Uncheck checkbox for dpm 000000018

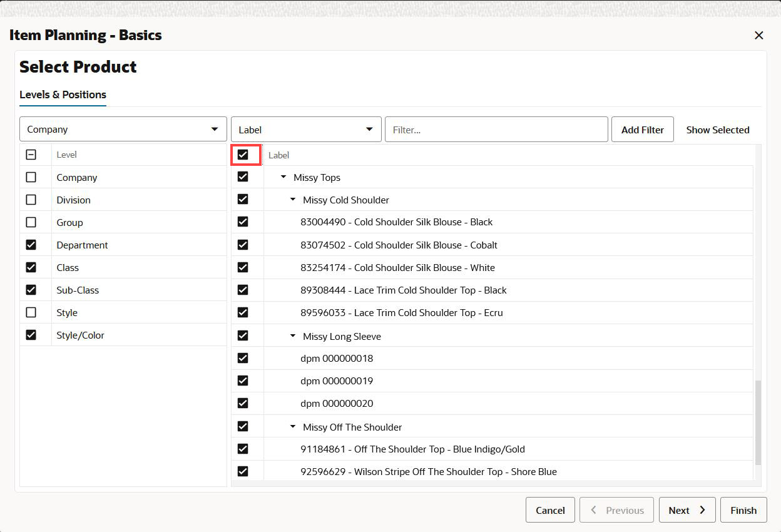243,358
